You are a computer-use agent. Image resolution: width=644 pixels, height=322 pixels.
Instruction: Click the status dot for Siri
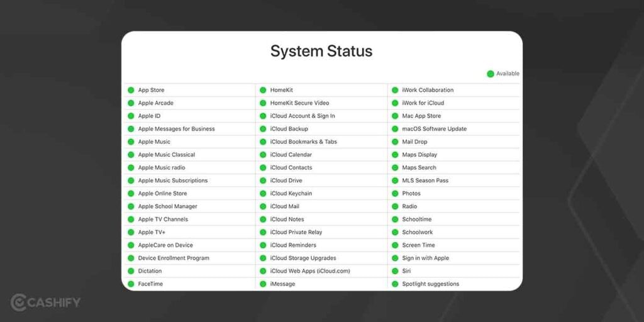[x=395, y=271]
